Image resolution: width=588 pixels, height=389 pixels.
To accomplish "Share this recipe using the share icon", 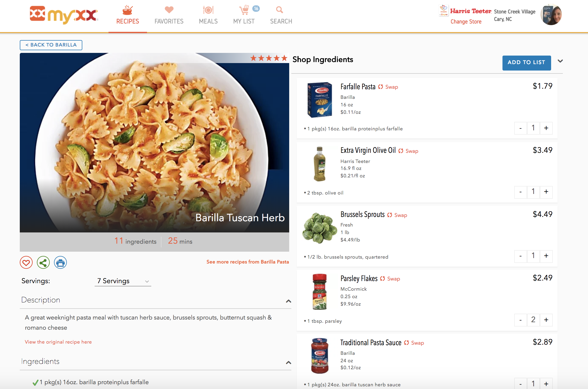I will [x=43, y=262].
